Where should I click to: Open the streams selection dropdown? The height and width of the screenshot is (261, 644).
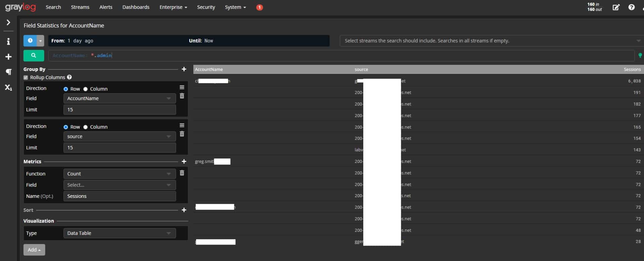492,41
